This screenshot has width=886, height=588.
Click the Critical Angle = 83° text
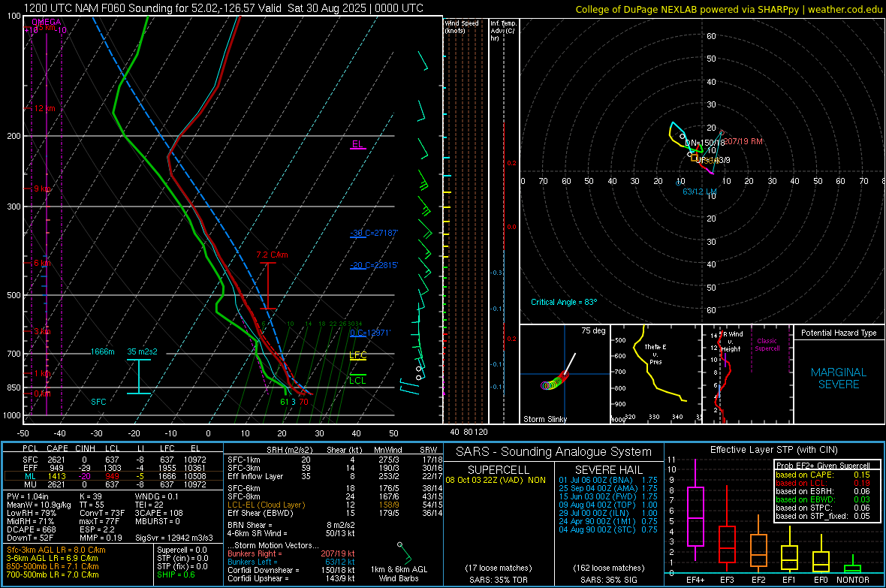click(x=564, y=302)
